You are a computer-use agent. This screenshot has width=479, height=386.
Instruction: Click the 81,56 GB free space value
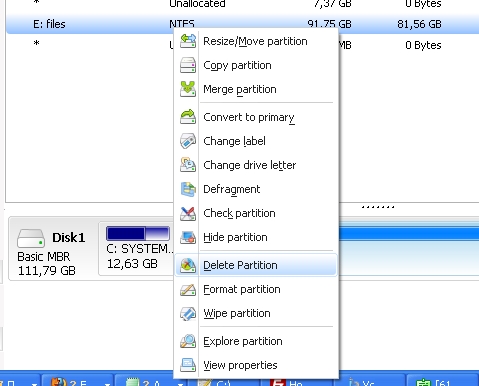coord(419,24)
